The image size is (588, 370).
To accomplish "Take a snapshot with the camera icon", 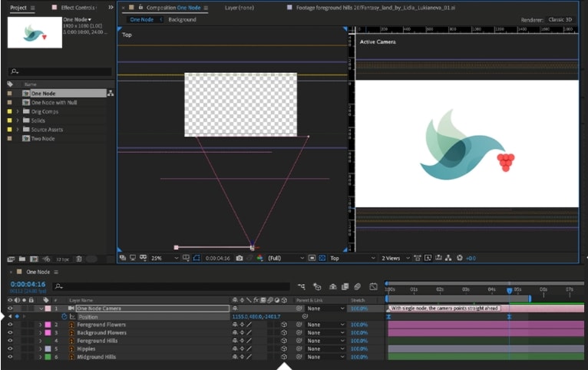I will click(x=239, y=258).
